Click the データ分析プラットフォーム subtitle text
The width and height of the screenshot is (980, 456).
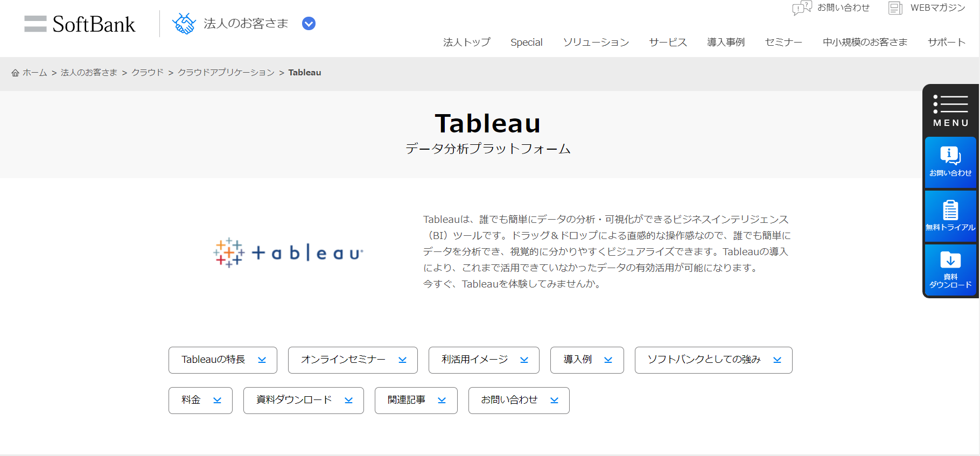tap(488, 149)
